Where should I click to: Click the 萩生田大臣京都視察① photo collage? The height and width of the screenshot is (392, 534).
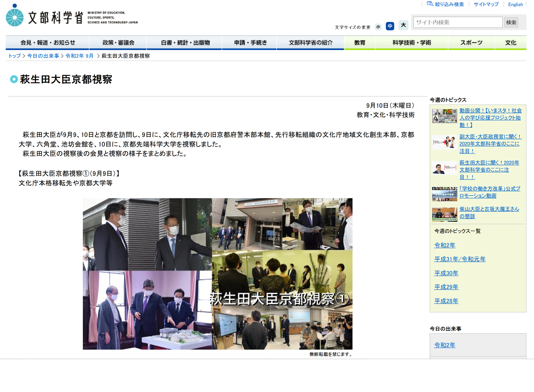coord(217,274)
